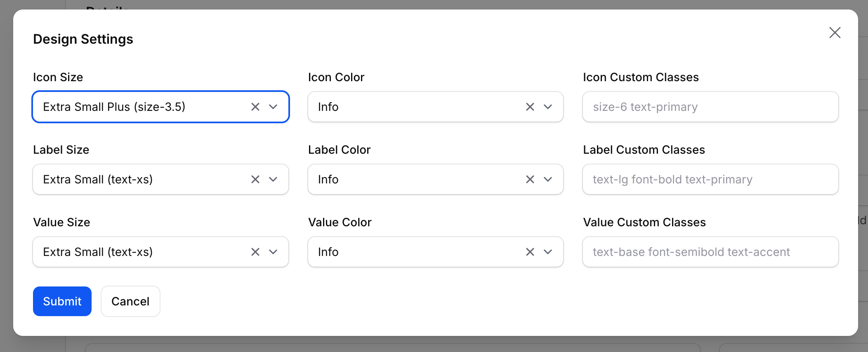Click the Label Size field label

coord(61,150)
